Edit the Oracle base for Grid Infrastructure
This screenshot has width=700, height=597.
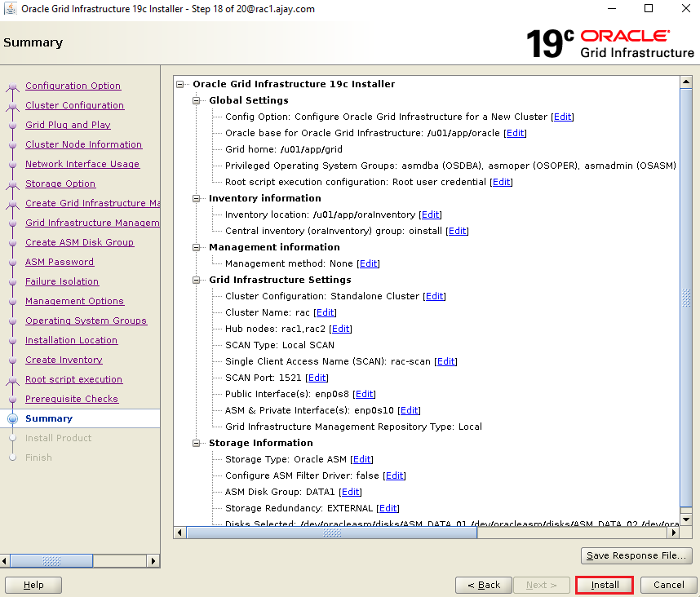(x=515, y=133)
